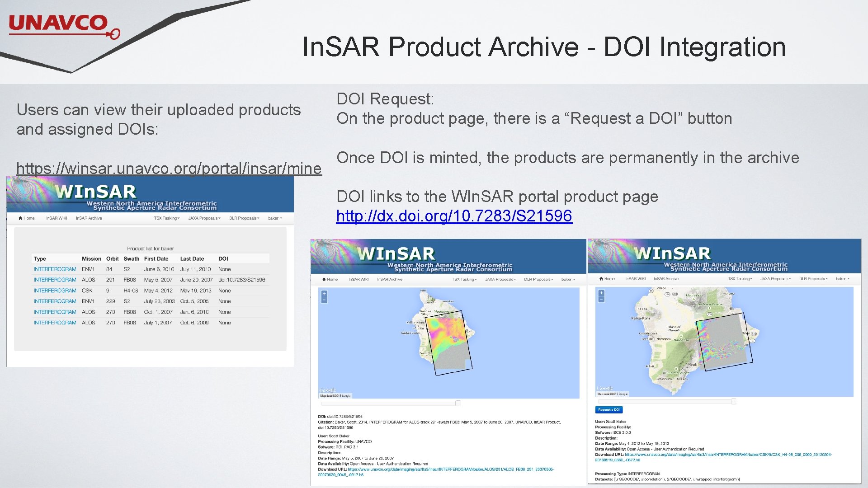Open the winsar.unavco.org/portal/insar/mine link
Screen dimensions: 868x488
(169, 168)
